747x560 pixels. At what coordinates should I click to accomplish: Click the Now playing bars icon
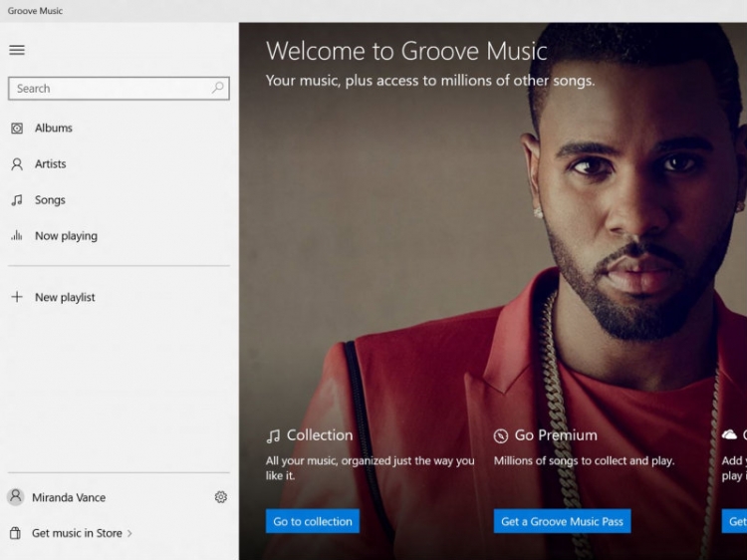pos(17,236)
